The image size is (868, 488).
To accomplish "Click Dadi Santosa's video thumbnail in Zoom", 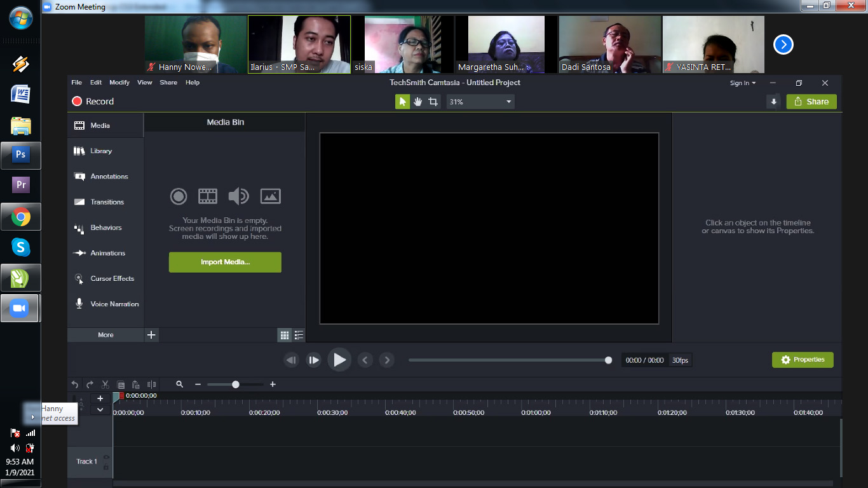I will [x=609, y=44].
